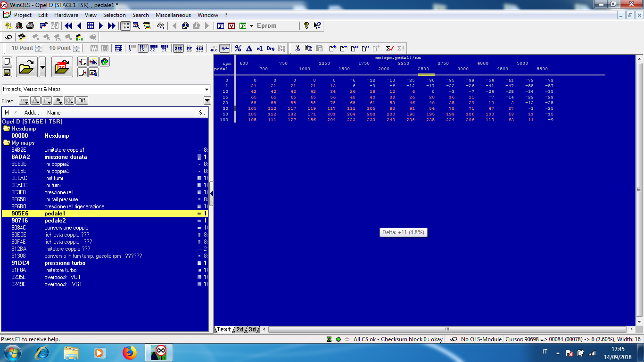Click the magnifier window search icon
This screenshot has height=362, width=644.
pos(136,25)
